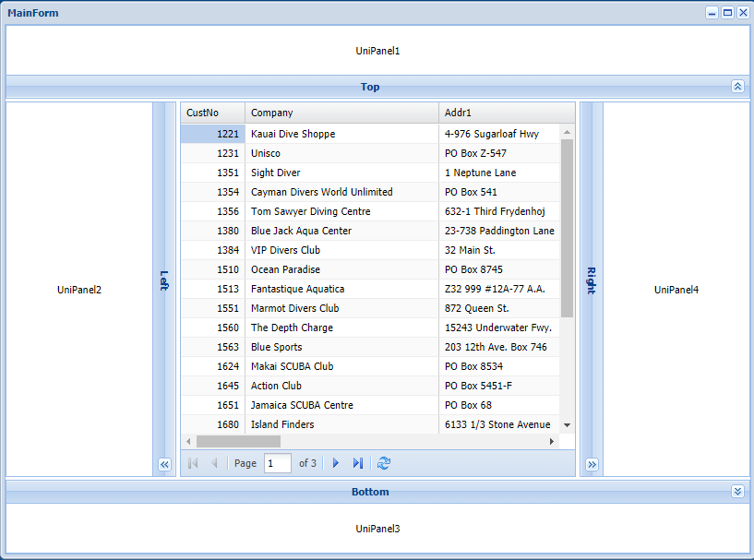Maximize the MainForm window
The height and width of the screenshot is (560, 754).
(x=727, y=13)
